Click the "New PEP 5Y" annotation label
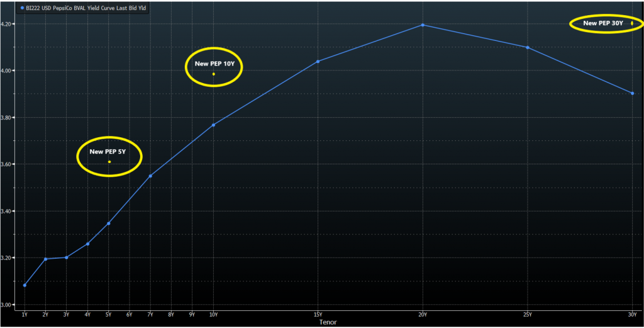The width and height of the screenshot is (644, 328). coord(108,152)
